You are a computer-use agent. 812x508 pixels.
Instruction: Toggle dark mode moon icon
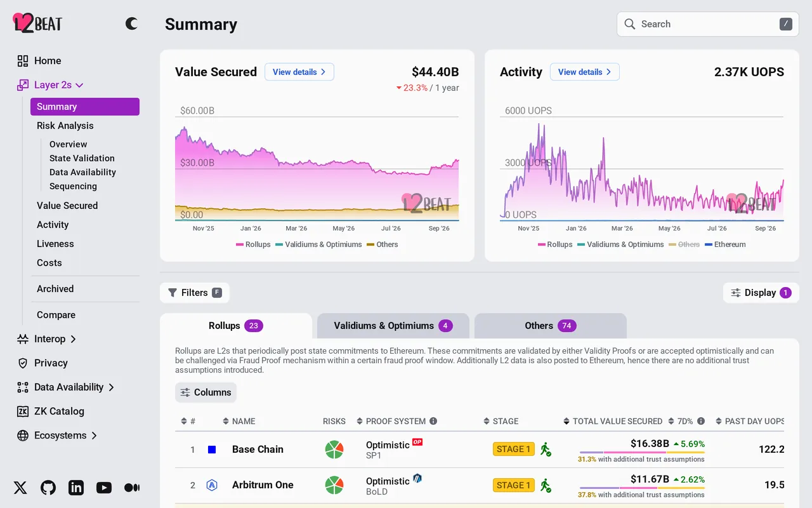coord(131,23)
